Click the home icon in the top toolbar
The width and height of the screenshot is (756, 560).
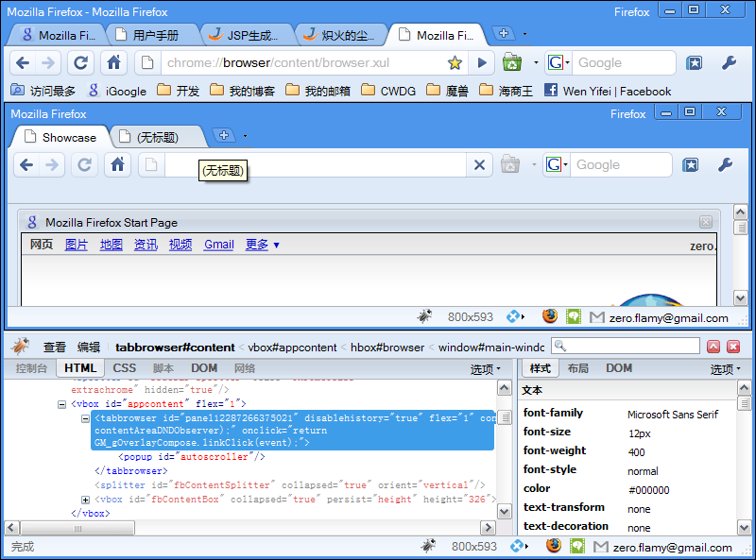click(x=113, y=63)
